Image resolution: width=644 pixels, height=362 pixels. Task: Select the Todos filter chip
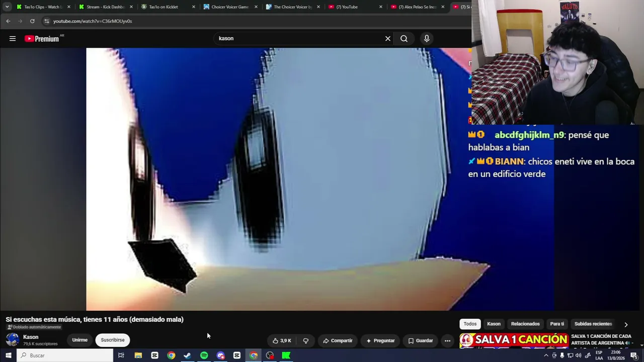[x=470, y=324]
